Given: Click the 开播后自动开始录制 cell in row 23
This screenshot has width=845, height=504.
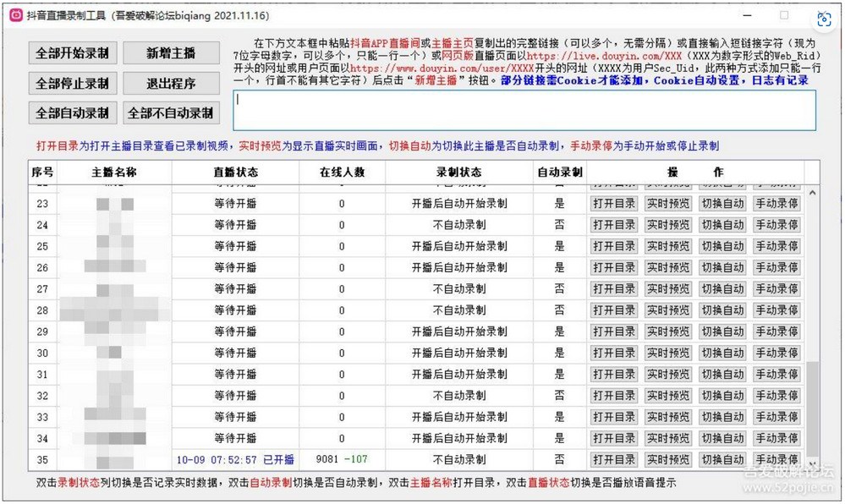Looking at the screenshot, I should [x=459, y=204].
